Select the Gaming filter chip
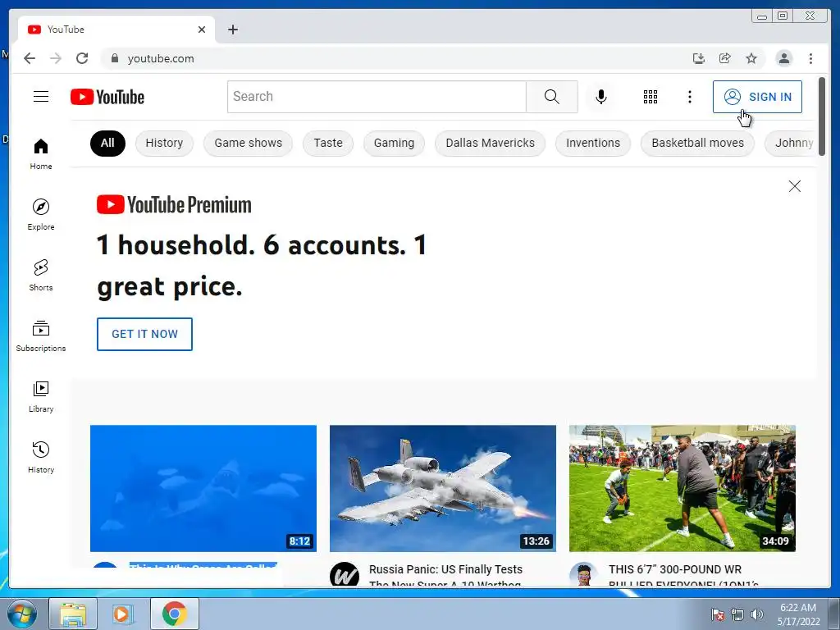The width and height of the screenshot is (840, 630). click(394, 143)
